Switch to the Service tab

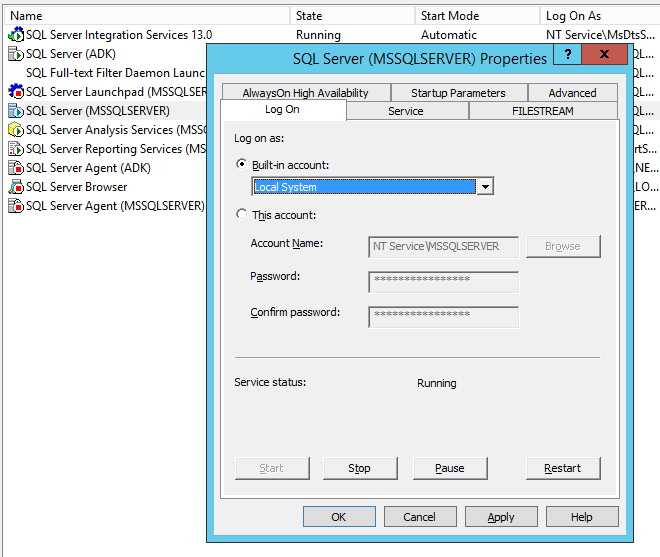406,111
